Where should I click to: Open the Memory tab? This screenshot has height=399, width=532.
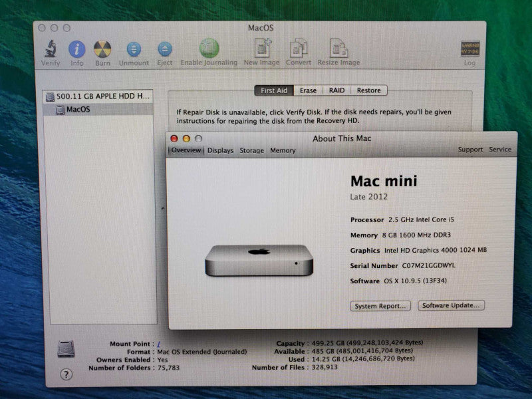click(283, 150)
